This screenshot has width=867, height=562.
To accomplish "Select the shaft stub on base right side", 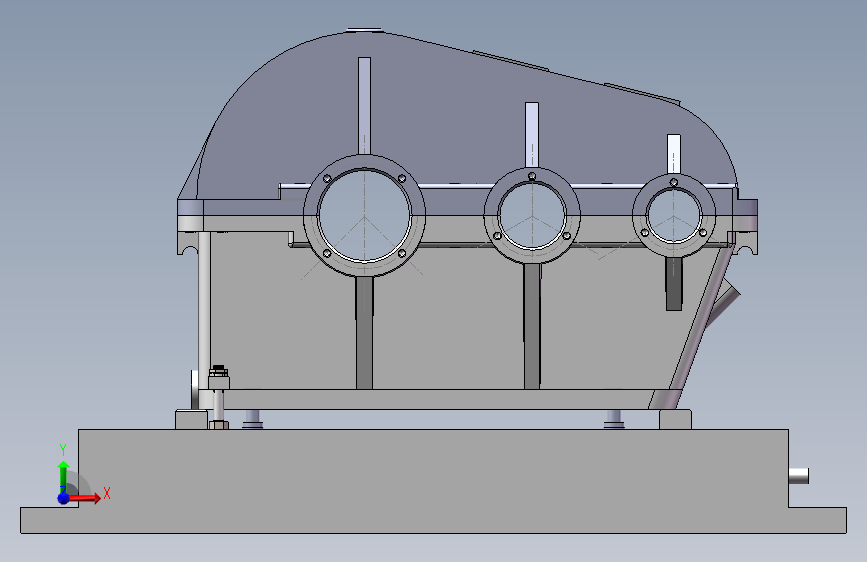I will [798, 476].
